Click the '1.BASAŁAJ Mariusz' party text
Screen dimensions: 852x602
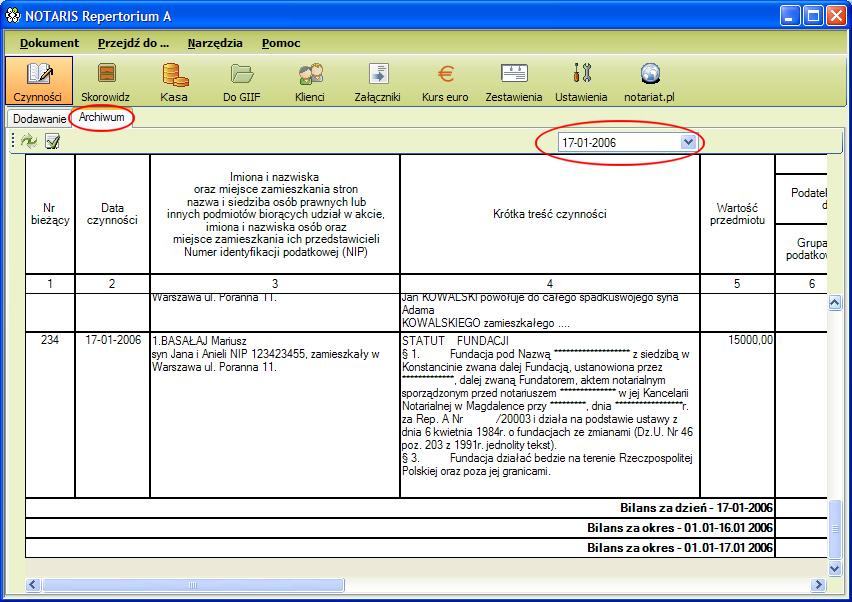point(199,341)
